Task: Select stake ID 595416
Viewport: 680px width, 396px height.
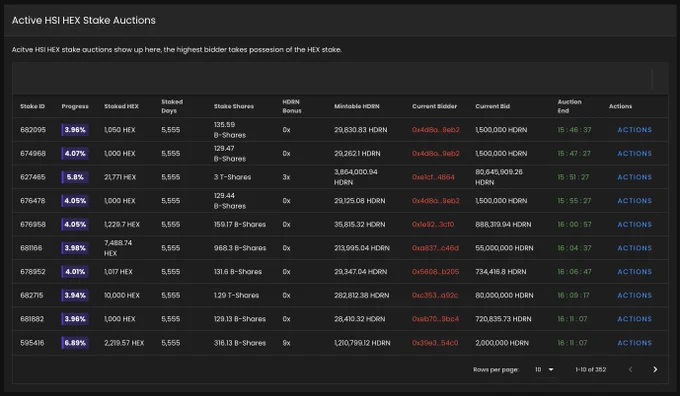Action: pyautogui.click(x=32, y=343)
